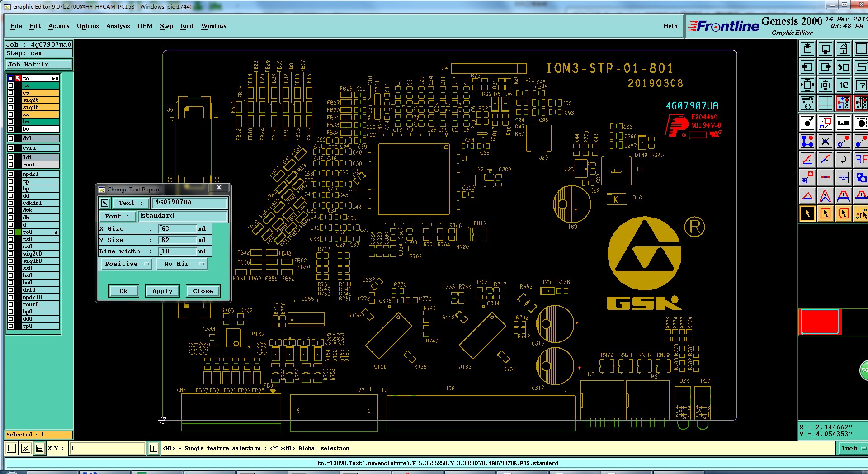Toggle checkbox for layer sig2t

[11, 100]
